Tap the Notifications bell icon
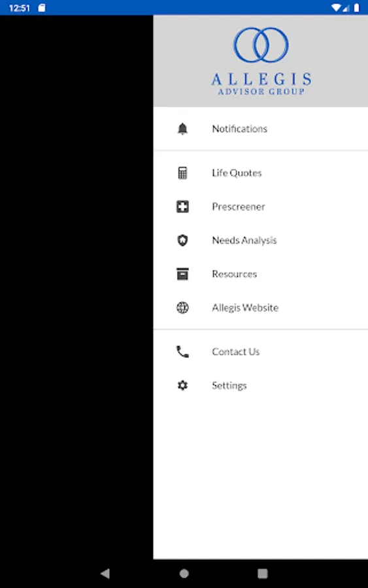368x588 pixels. pyautogui.click(x=182, y=129)
